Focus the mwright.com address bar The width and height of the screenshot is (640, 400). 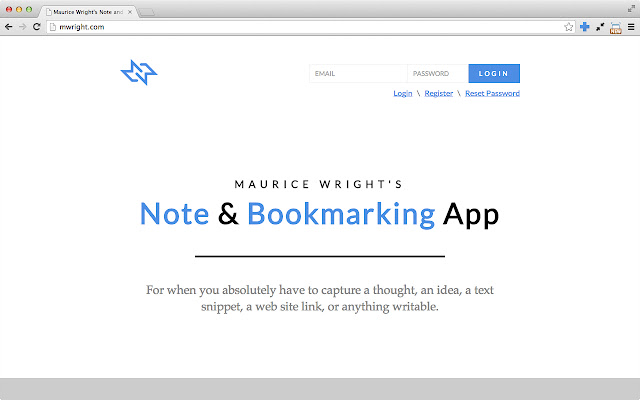(310, 27)
